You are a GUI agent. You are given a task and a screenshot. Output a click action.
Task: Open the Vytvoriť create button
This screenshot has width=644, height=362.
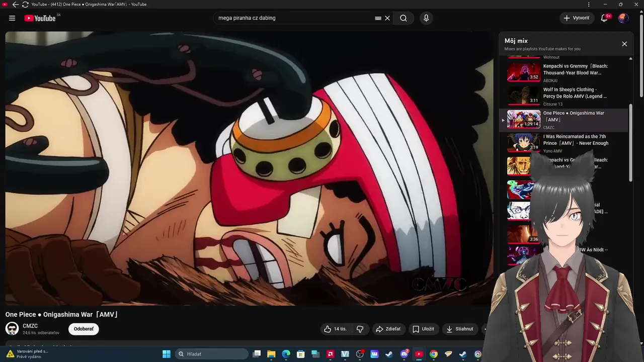577,18
